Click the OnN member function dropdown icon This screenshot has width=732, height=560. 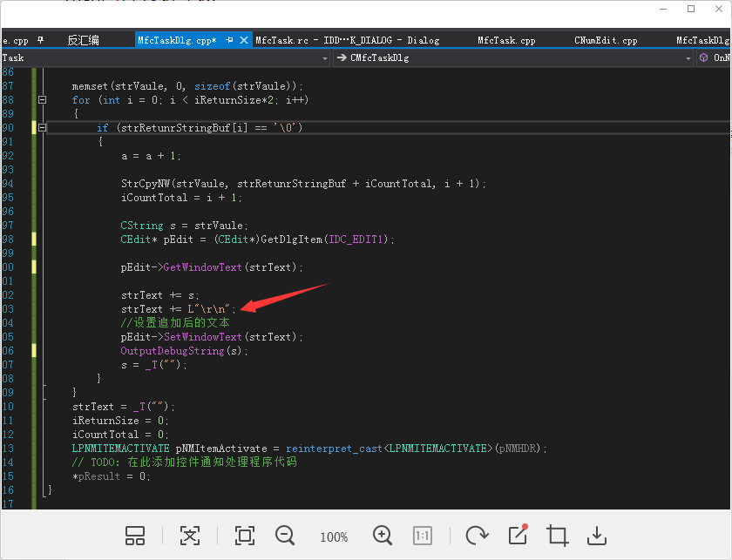pyautogui.click(x=703, y=57)
